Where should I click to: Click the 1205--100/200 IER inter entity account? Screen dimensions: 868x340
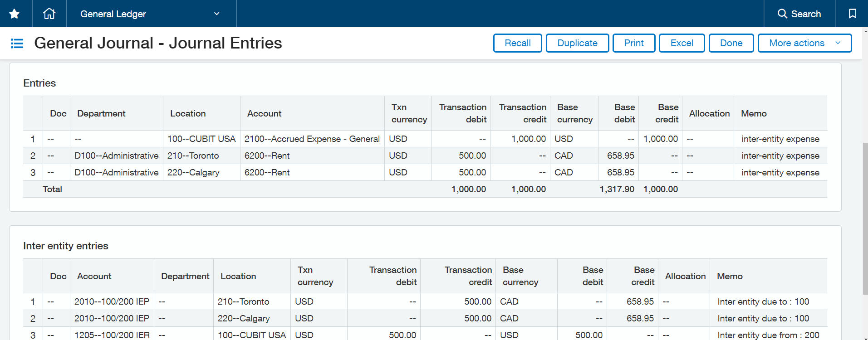[112, 335]
